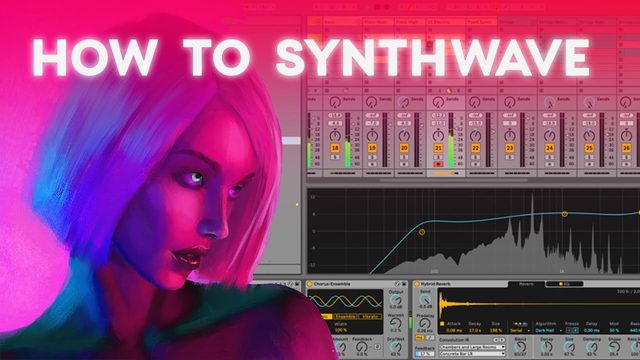Arm track 24 for recording
Image resolution: width=640 pixels, height=360 pixels.
(x=549, y=164)
